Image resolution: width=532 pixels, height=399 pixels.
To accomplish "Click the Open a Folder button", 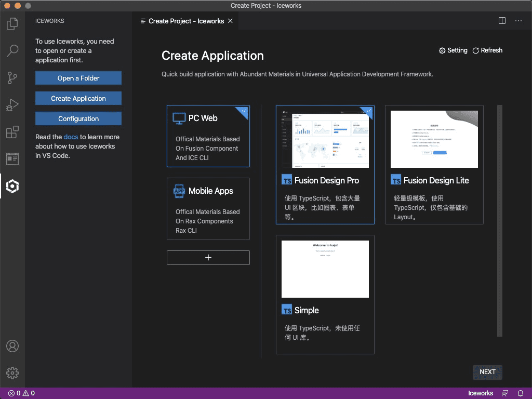I will pos(78,78).
